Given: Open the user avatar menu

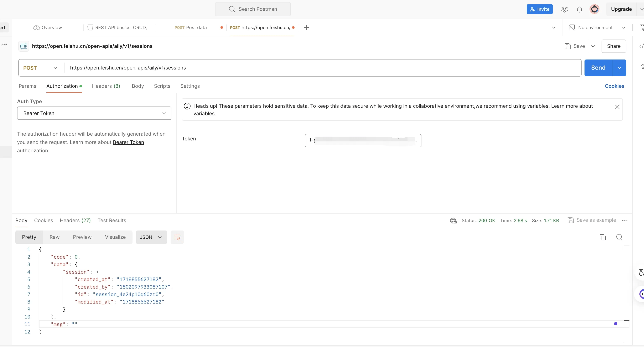Looking at the screenshot, I should point(594,9).
